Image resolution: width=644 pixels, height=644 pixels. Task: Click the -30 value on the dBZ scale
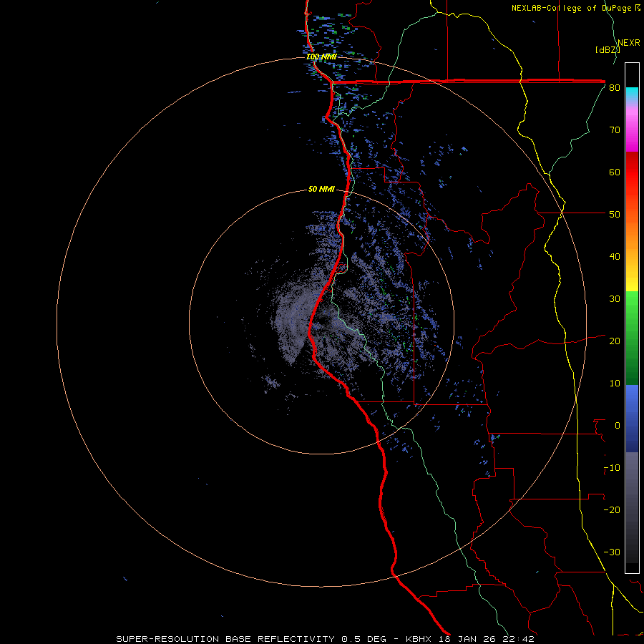(612, 552)
